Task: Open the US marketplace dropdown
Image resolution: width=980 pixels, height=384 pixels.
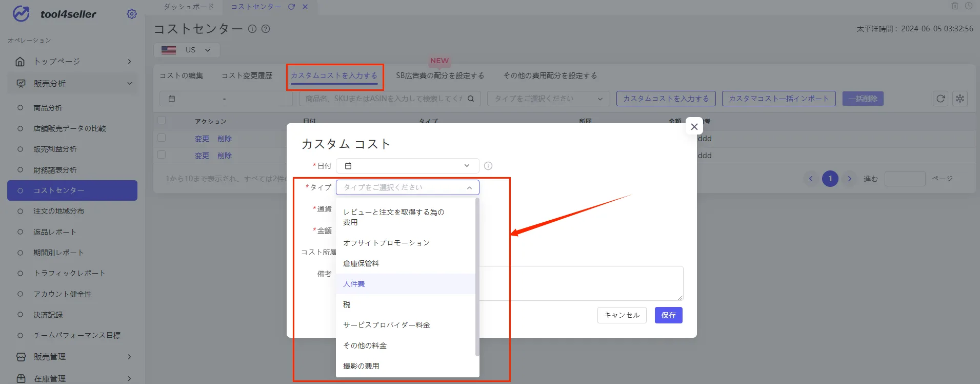Action: point(187,50)
